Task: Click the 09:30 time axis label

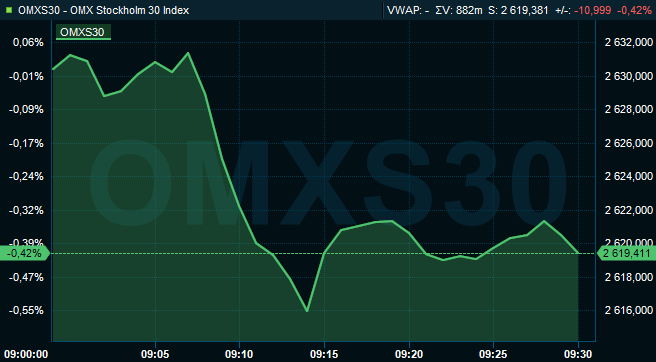Action: tap(578, 354)
